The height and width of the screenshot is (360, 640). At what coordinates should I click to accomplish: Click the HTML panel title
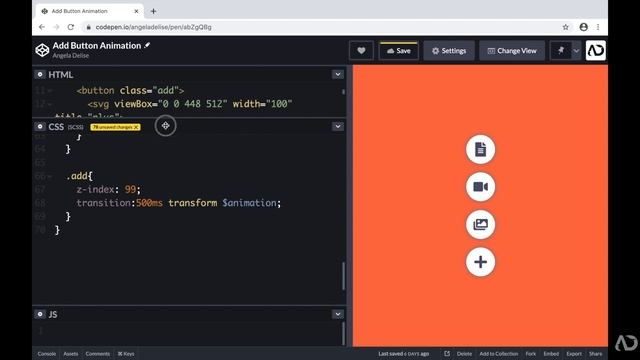point(61,75)
